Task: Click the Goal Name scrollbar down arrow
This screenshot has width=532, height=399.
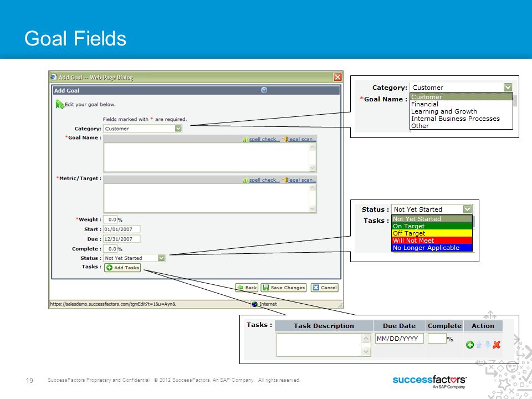Action: pos(312,167)
